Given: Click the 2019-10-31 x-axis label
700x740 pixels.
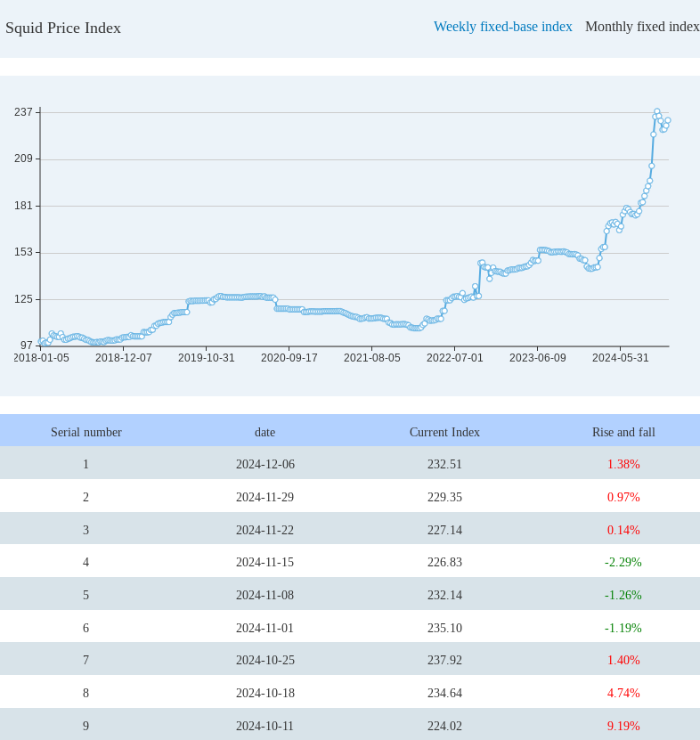Looking at the screenshot, I should 207,358.
